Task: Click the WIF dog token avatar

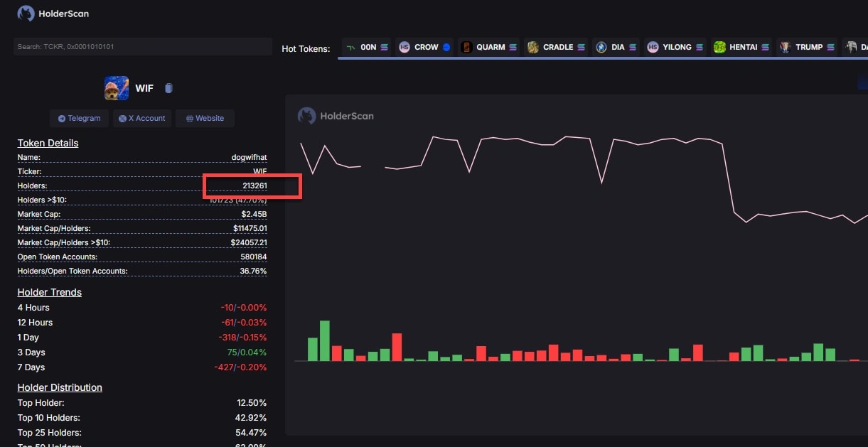Action: click(117, 88)
